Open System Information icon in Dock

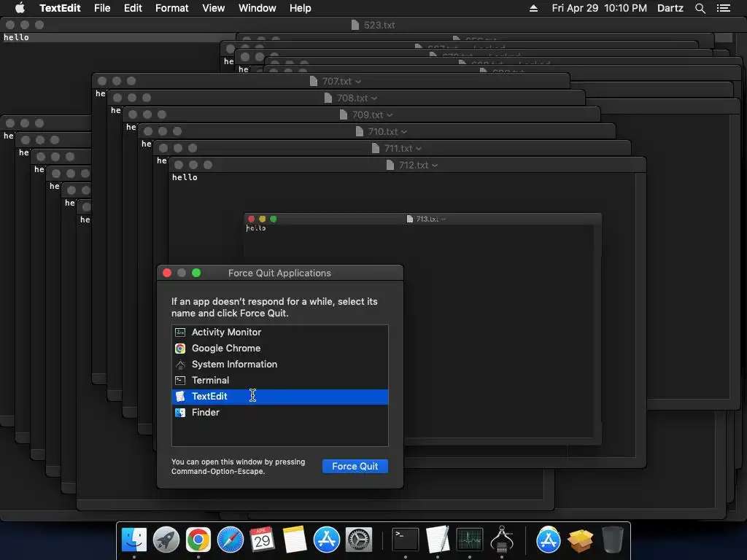click(x=502, y=540)
